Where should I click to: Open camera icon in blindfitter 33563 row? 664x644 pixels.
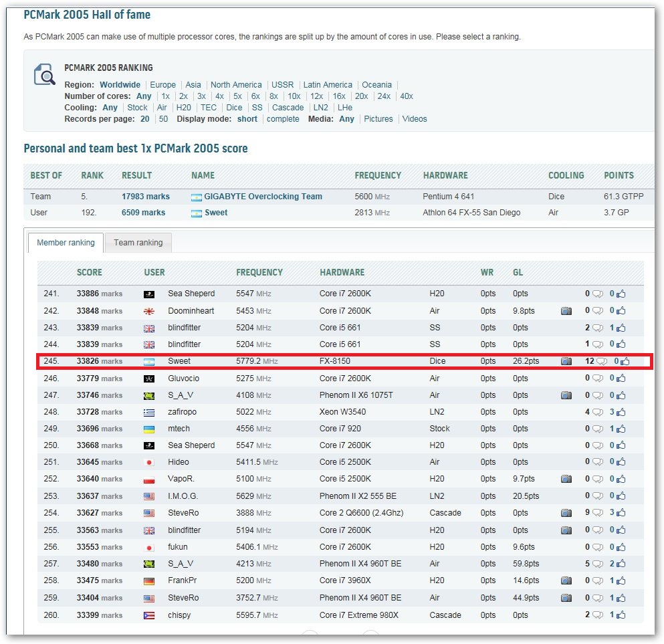pos(566,530)
